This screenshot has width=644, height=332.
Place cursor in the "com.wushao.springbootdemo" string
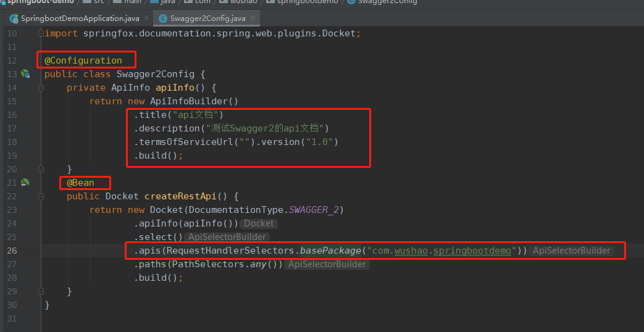441,251
